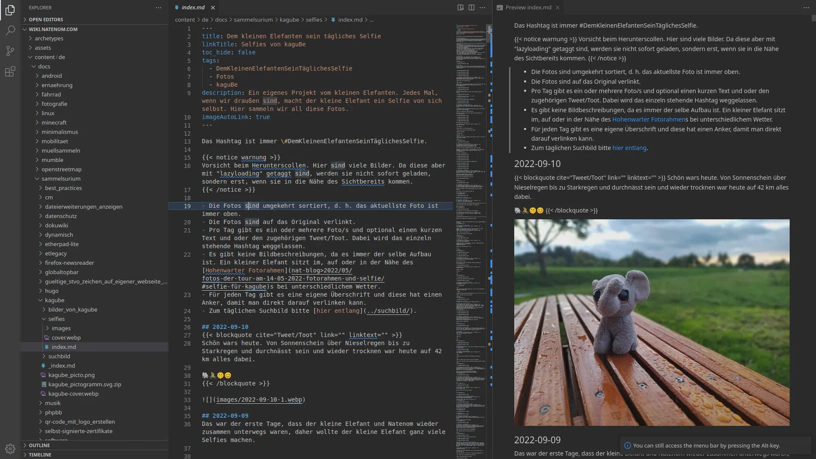Viewport: 816px width, 459px height.
Task: Expand the hugo folder
Action: [x=52, y=291]
